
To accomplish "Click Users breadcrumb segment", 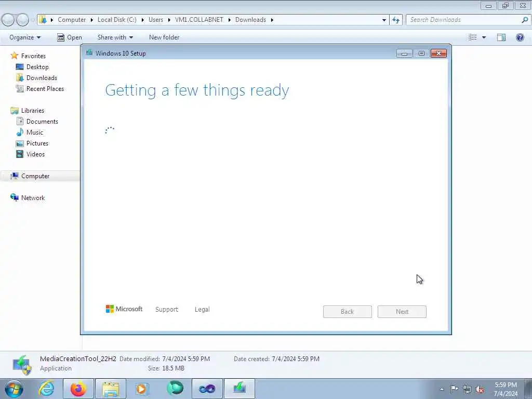I will click(156, 20).
